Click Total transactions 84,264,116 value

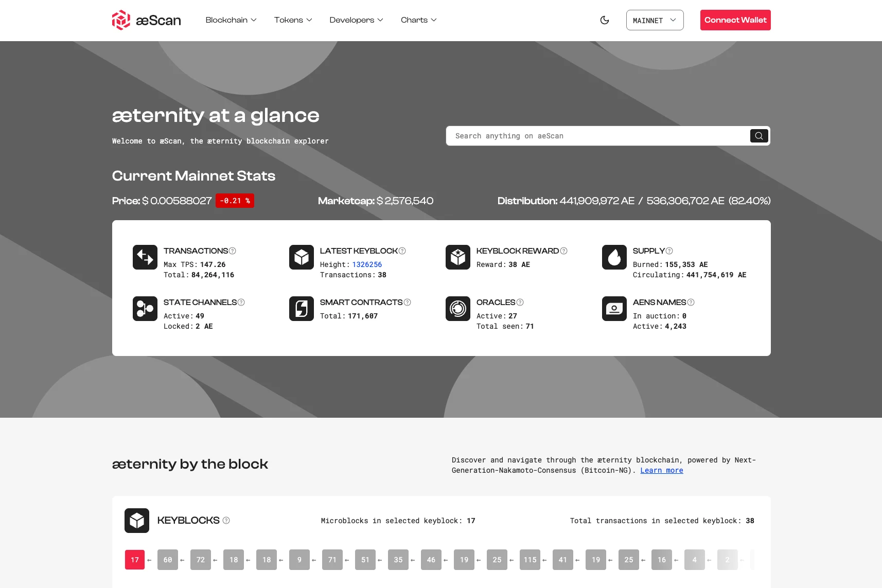213,275
